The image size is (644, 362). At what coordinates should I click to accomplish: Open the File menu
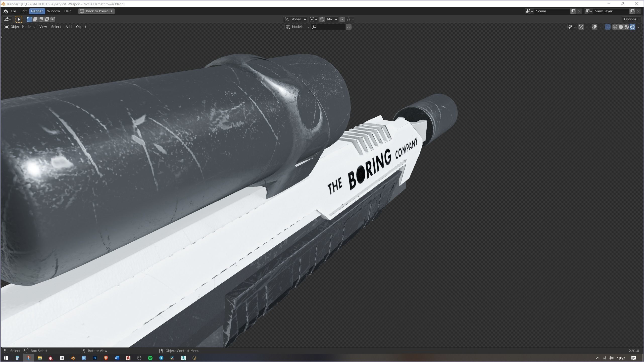click(x=13, y=11)
